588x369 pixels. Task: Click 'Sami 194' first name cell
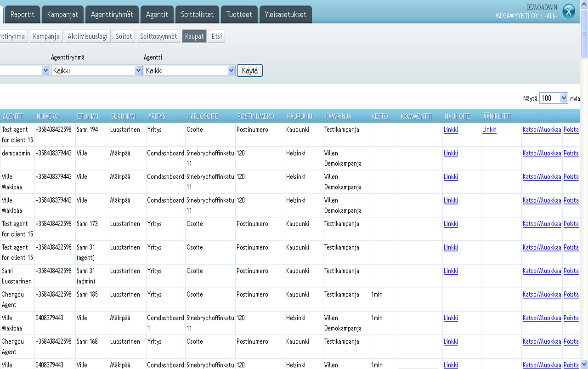pyautogui.click(x=87, y=130)
